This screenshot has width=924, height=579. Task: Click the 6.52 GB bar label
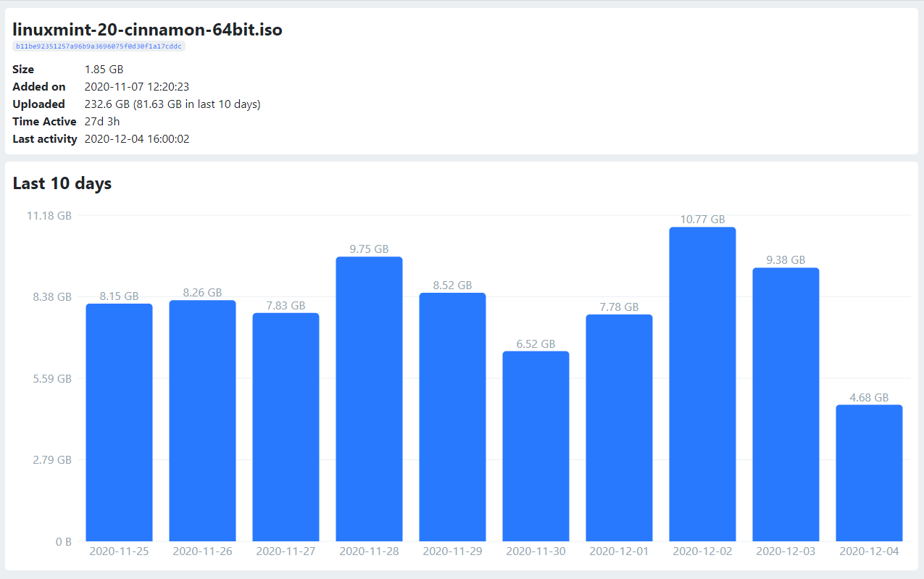coord(536,343)
